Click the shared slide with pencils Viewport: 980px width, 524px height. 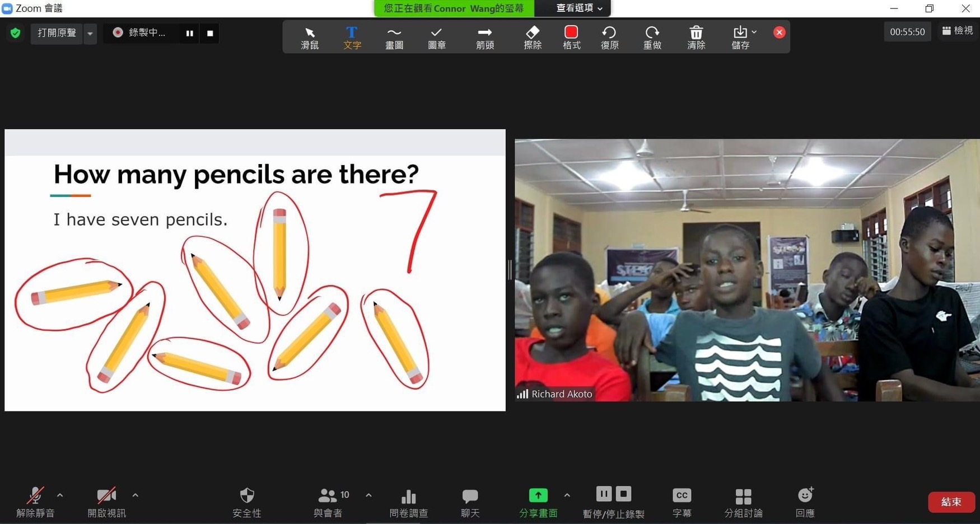click(x=255, y=270)
